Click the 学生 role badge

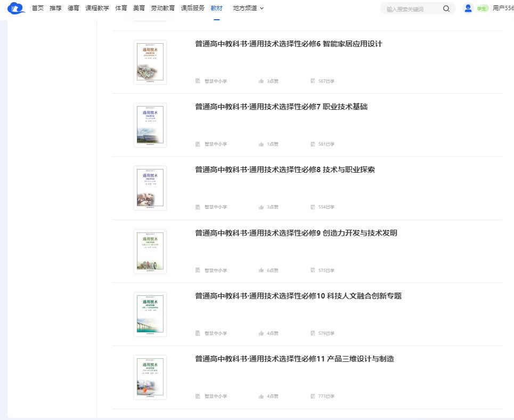(x=482, y=9)
